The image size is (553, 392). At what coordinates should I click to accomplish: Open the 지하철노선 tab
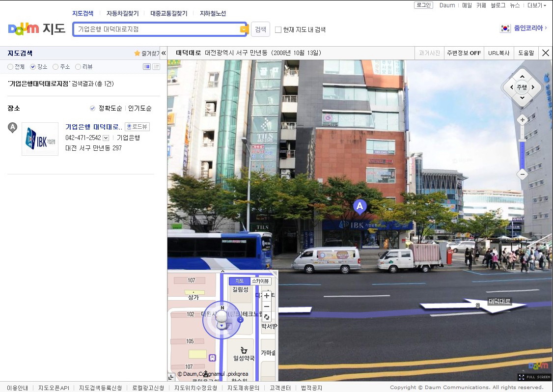pos(213,13)
